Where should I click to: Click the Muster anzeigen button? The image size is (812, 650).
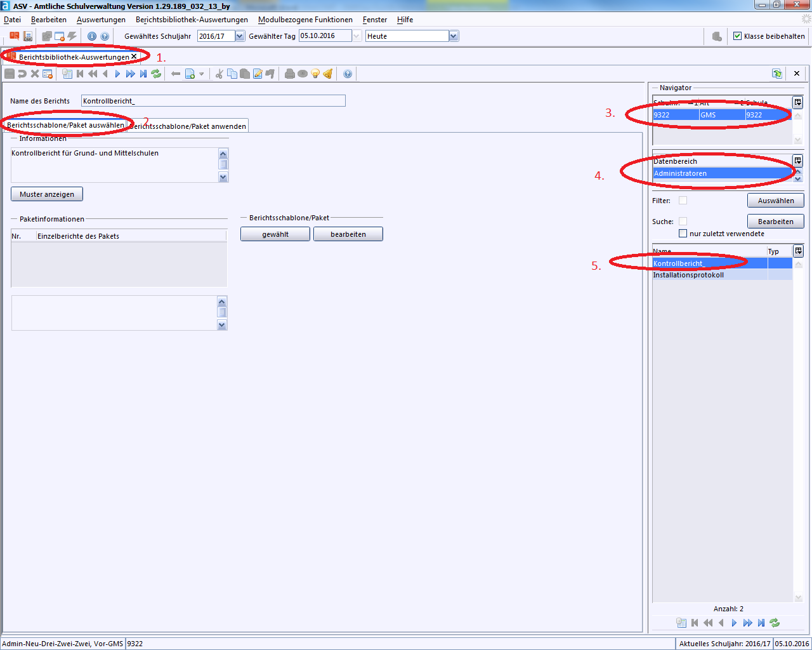[x=47, y=194]
